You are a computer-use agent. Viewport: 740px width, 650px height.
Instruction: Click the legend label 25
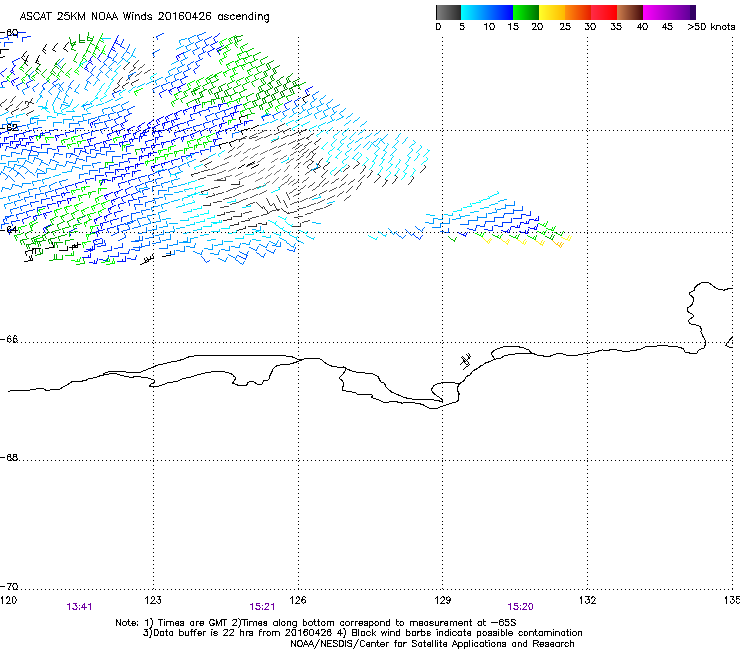565,27
